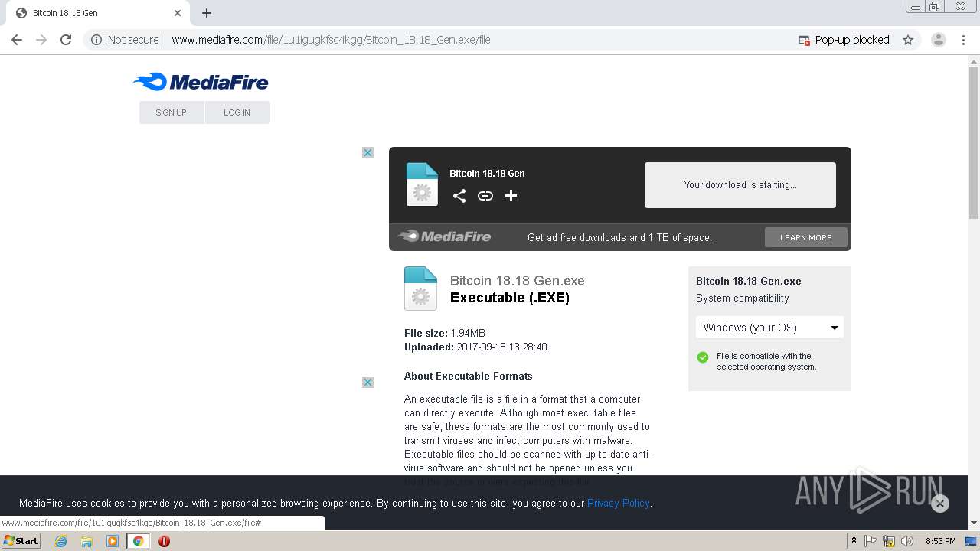Dismiss the cookie notice banner
The height and width of the screenshot is (551, 980).
pos(940,503)
